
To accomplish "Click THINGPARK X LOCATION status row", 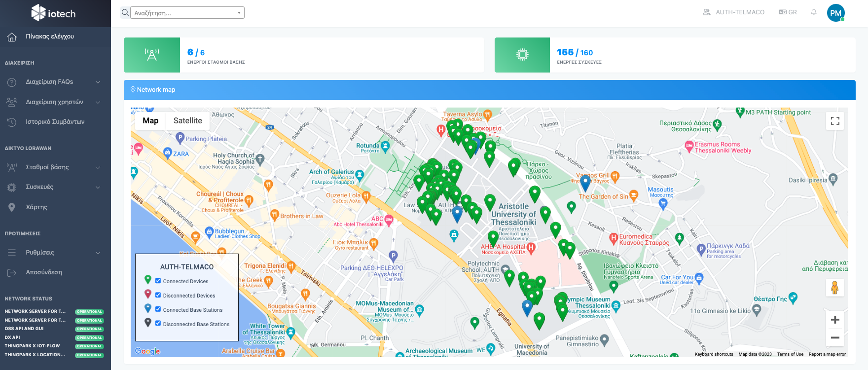I will coord(54,355).
